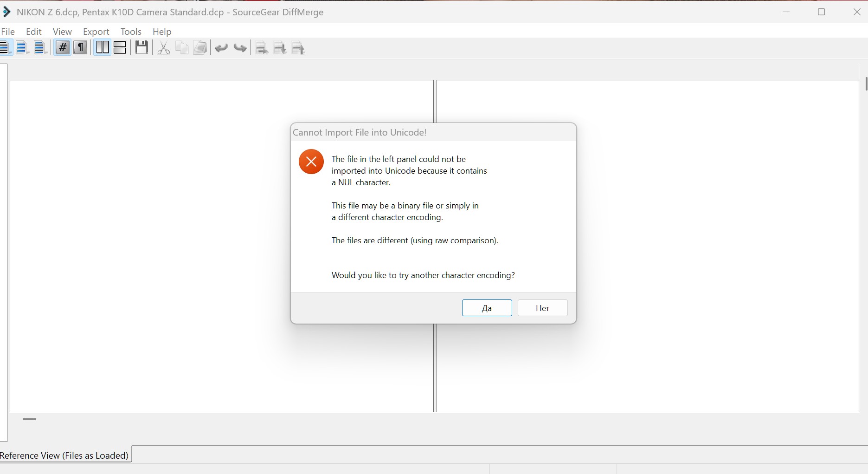Open the File menu
This screenshot has height=474, width=868.
(8, 32)
